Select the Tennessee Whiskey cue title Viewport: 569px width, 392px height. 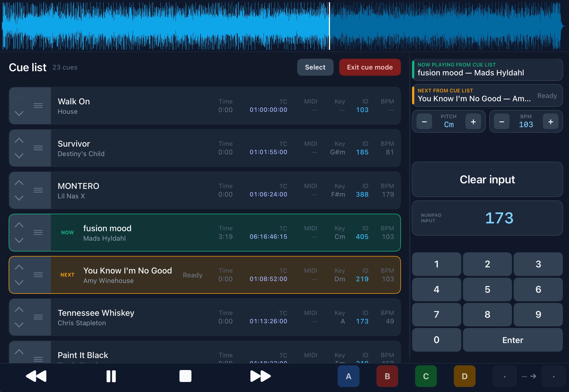tap(96, 313)
